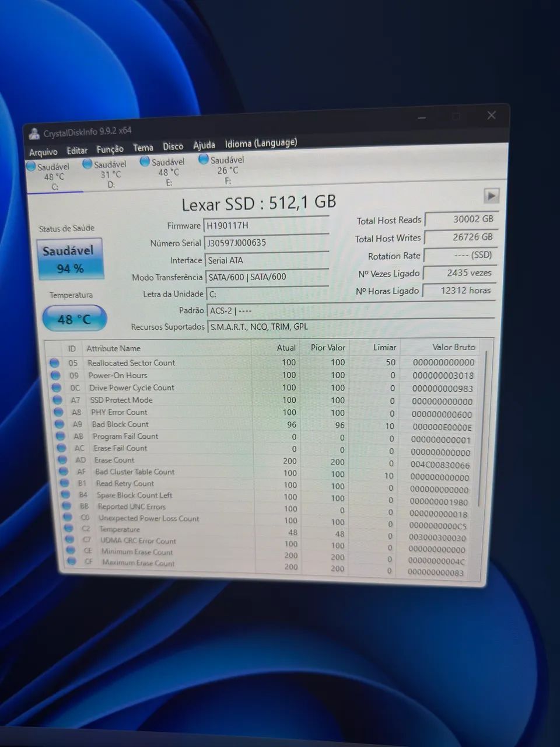
Task: Click the next disk arrow button
Action: [x=491, y=196]
